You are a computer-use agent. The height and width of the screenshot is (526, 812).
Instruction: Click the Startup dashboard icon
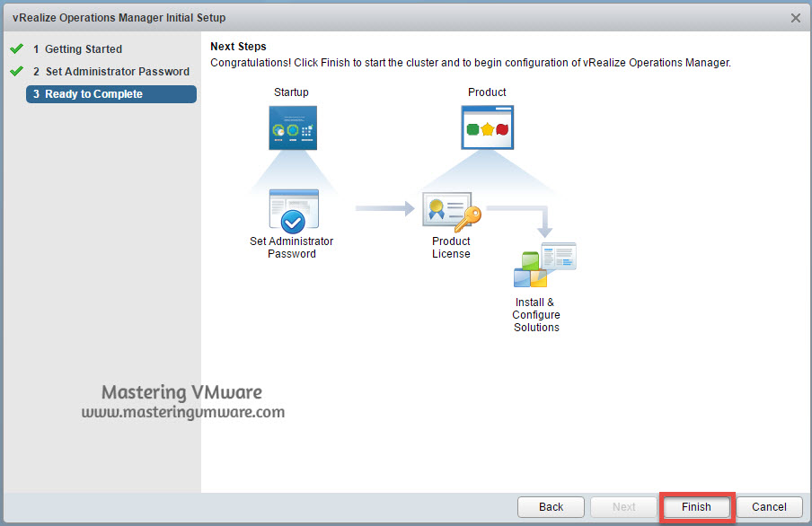[x=293, y=127]
